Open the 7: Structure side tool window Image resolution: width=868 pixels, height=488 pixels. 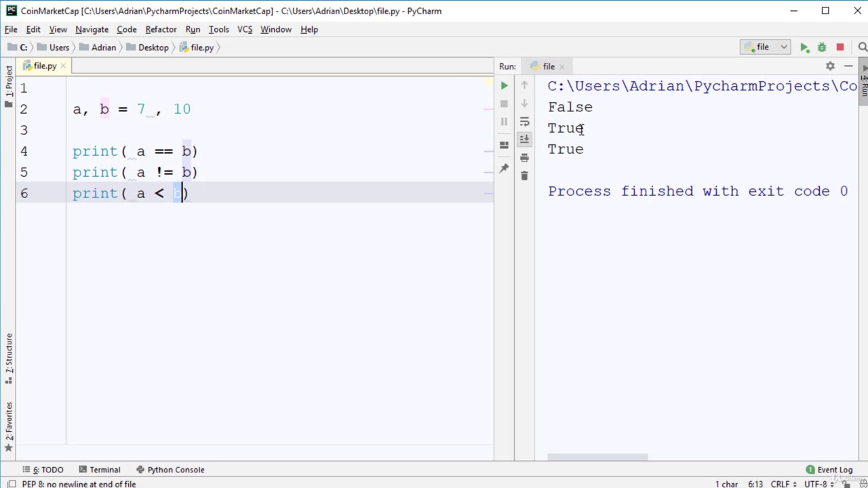click(x=9, y=359)
